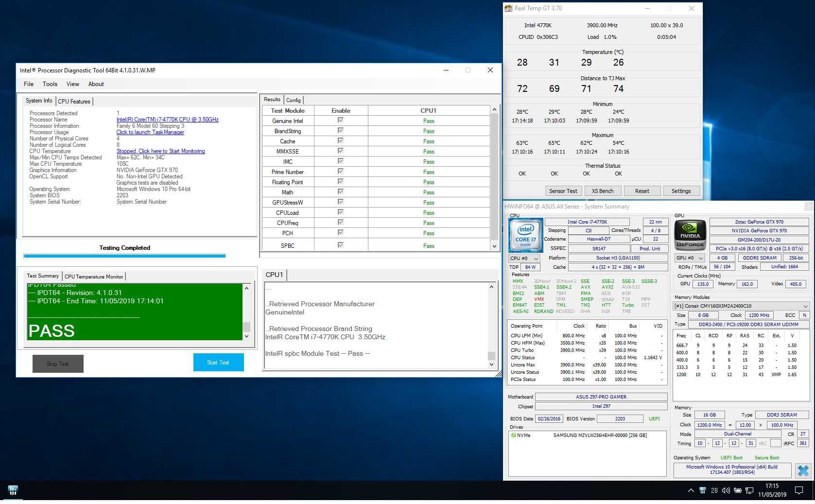
Task: Toggle the Math test enable checkbox
Action: (341, 192)
